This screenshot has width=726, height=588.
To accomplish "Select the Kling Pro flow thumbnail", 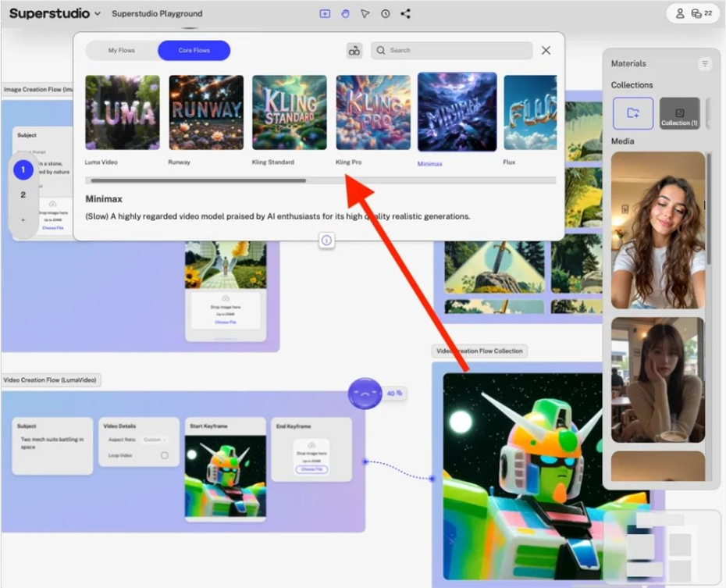I will coord(373,112).
